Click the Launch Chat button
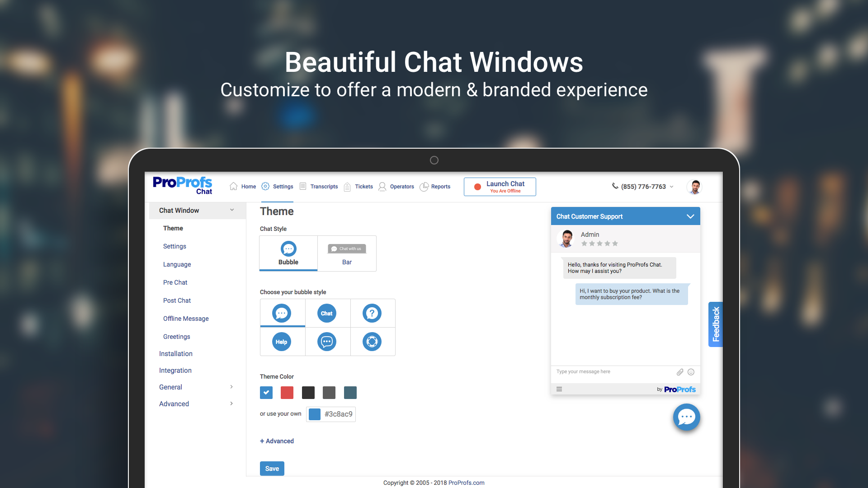The height and width of the screenshot is (488, 868). [500, 187]
